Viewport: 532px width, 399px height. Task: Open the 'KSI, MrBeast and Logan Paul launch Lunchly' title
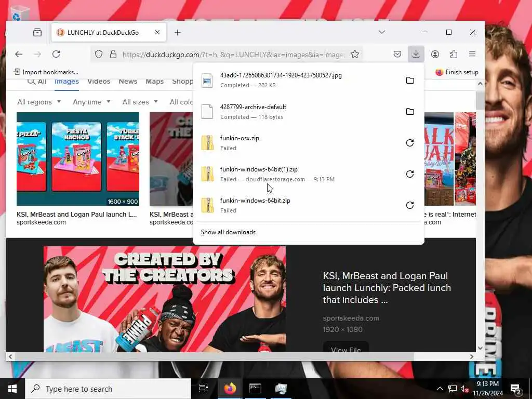coord(387,288)
